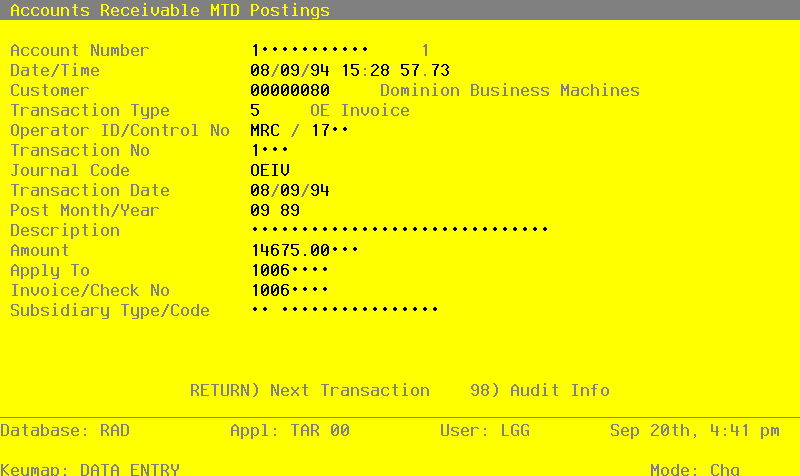Click the Apply To field 1006

[x=289, y=270]
